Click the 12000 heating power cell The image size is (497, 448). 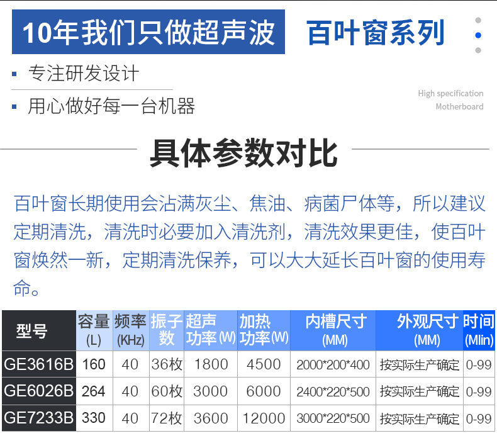264,418
